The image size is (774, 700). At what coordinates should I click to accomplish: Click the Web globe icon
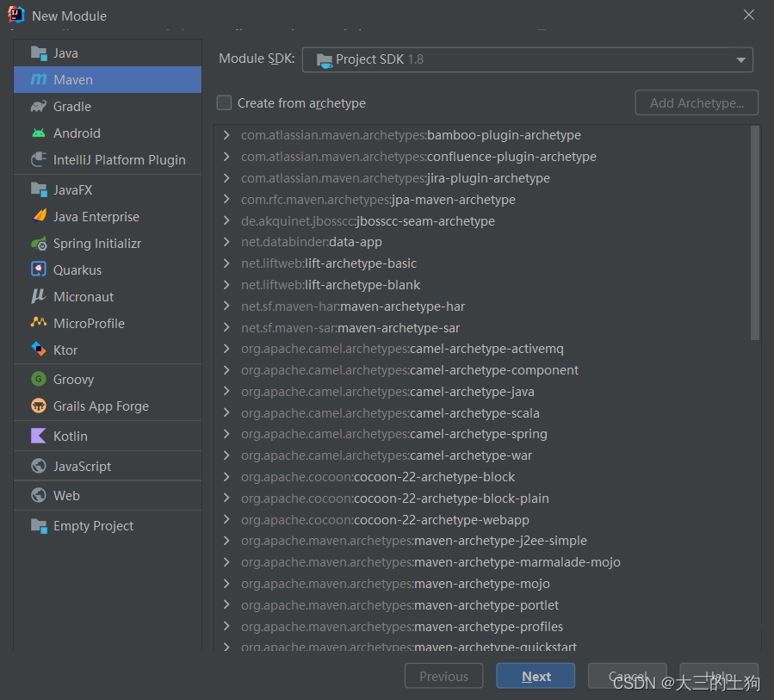39,495
